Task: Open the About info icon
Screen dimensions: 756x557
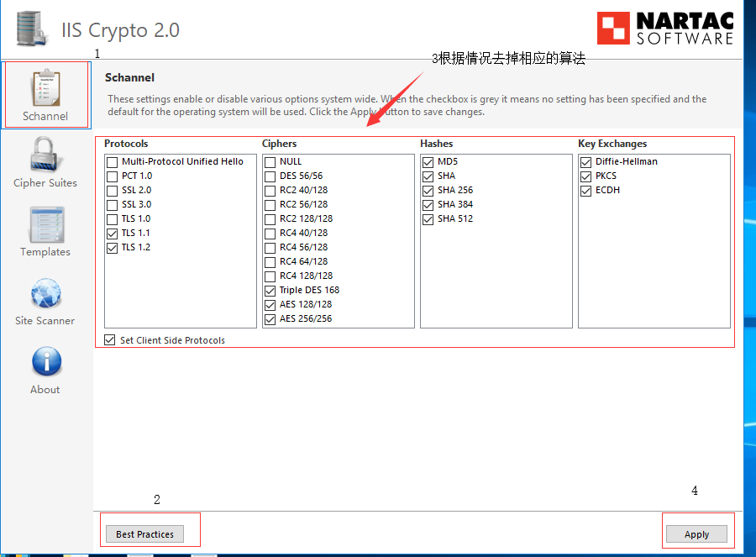Action: (47, 362)
